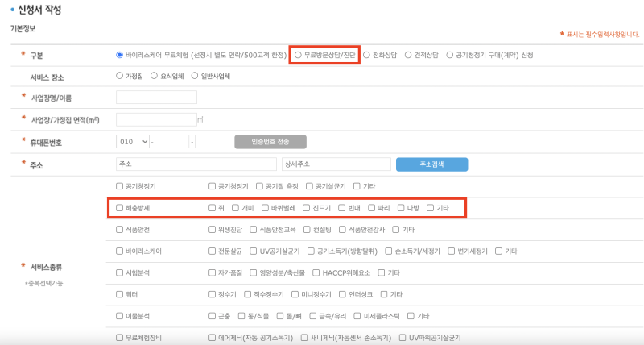Check the 미세플라스틱 option
The width and height of the screenshot is (644, 345).
click(357, 316)
